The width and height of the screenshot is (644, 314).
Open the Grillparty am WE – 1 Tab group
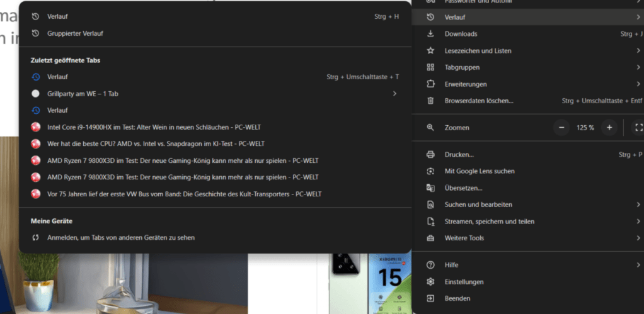[215, 94]
